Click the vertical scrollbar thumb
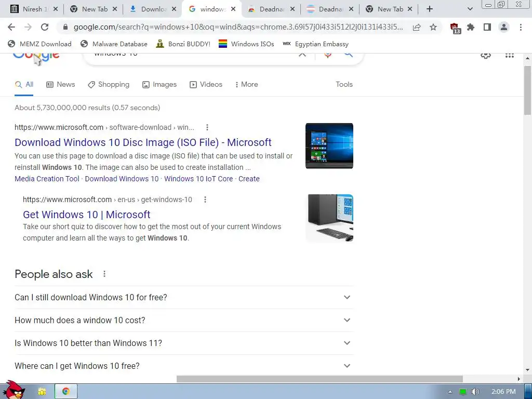 pos(527,90)
